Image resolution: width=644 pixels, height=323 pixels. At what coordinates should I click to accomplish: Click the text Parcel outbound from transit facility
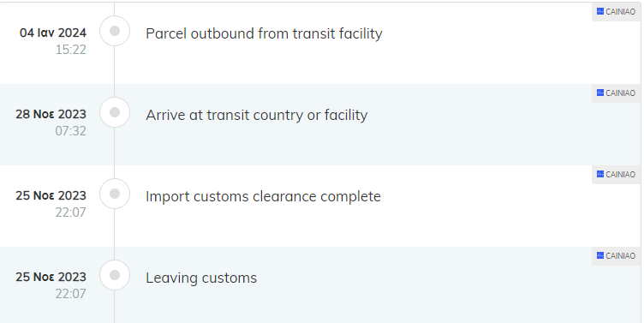tap(264, 33)
